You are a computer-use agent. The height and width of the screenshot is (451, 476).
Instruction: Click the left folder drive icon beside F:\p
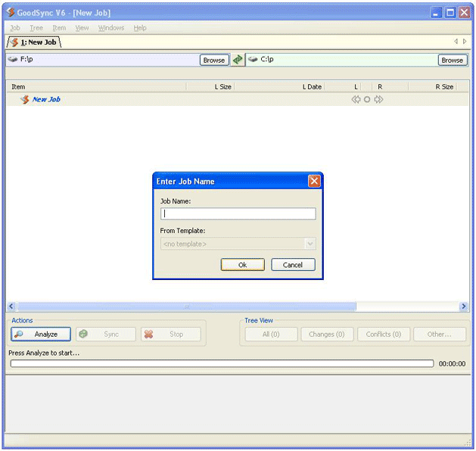click(13, 59)
